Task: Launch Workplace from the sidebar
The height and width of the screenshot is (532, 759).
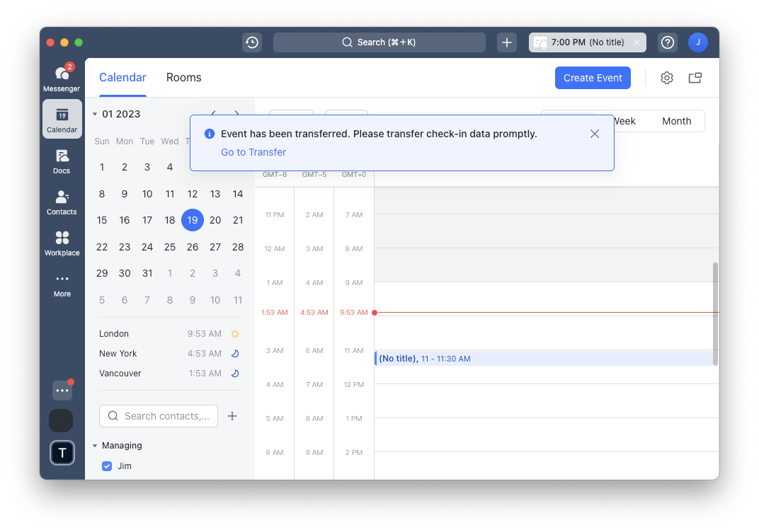Action: point(61,244)
